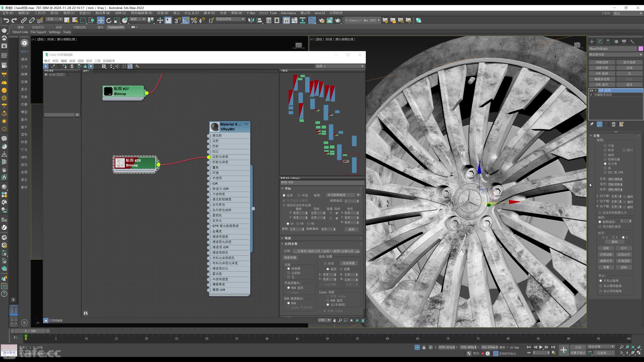Click 重新加载 bitmap button

[290, 257]
